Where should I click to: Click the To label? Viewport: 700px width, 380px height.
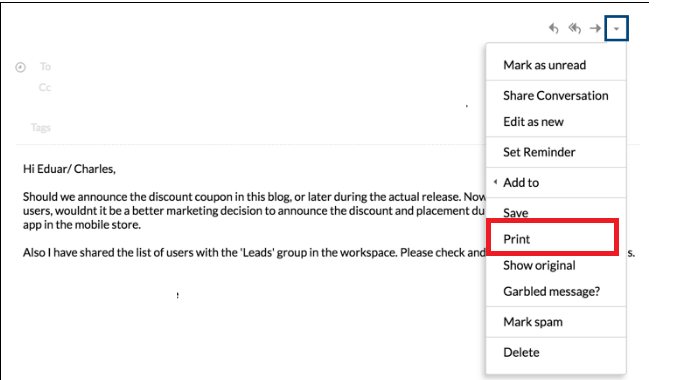click(x=45, y=67)
